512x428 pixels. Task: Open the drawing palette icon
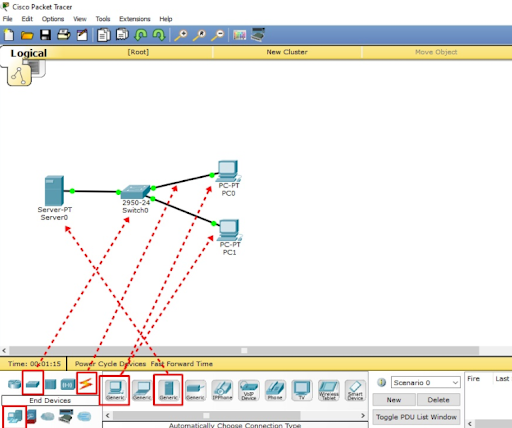coord(239,35)
